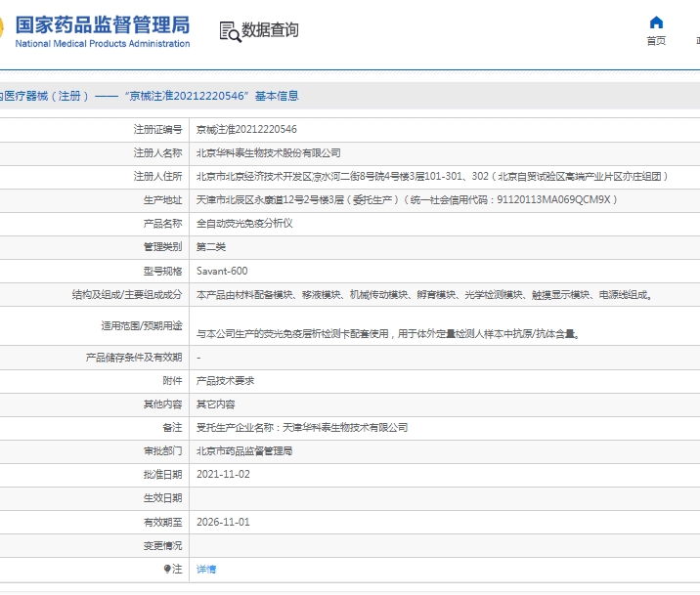This screenshot has width=700, height=595.
Task: Click 其它内容 value in 其他内容 row
Action: (x=216, y=404)
